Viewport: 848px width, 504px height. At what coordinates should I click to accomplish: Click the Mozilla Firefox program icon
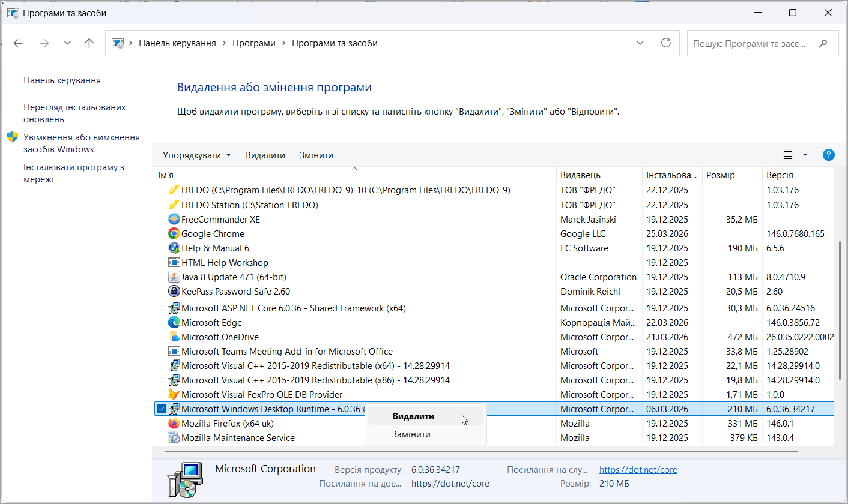[174, 424]
